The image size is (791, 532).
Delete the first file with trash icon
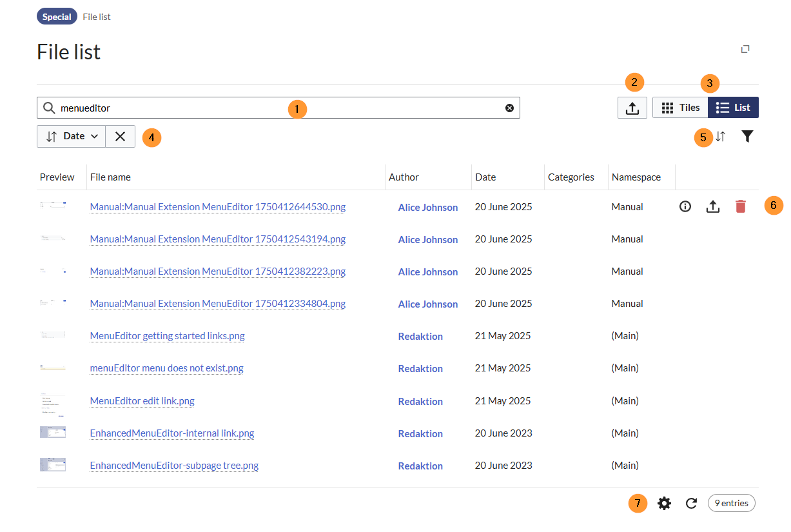coord(740,207)
